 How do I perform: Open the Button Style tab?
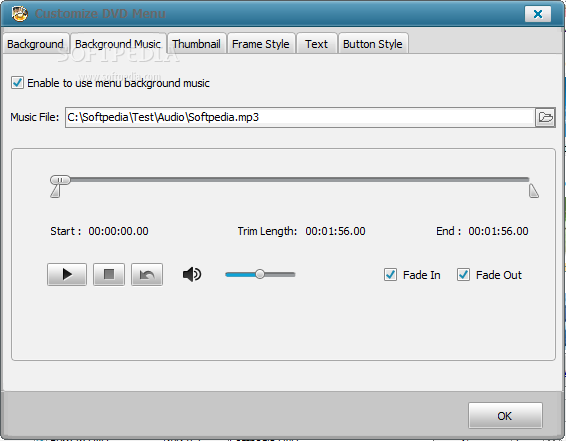point(373,44)
